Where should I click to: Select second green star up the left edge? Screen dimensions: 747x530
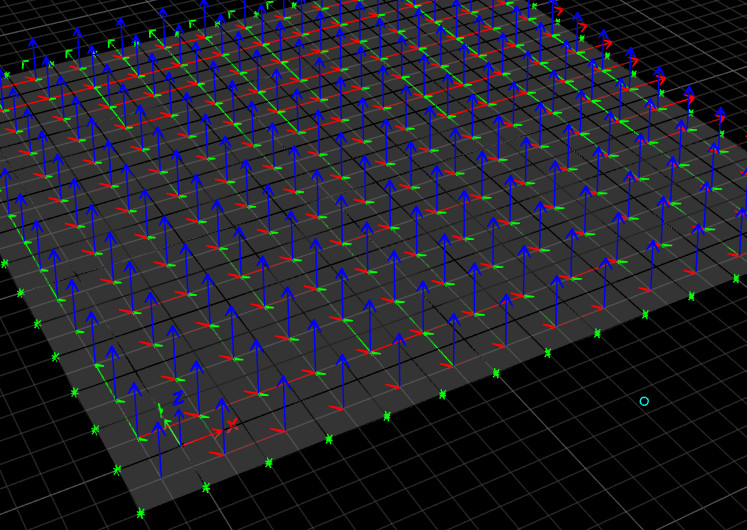tap(95, 430)
